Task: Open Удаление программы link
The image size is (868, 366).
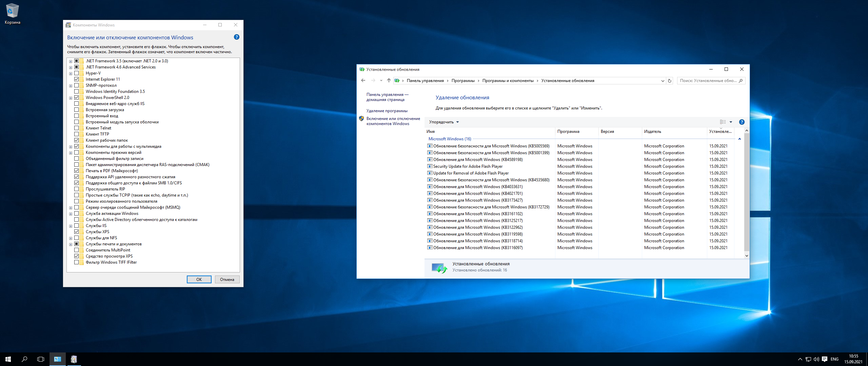Action: [x=387, y=111]
